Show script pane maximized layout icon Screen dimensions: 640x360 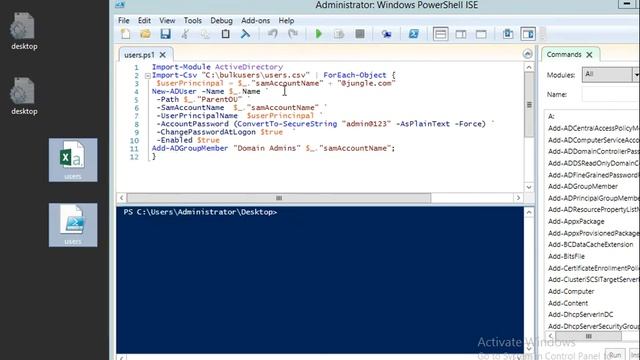click(x=481, y=34)
